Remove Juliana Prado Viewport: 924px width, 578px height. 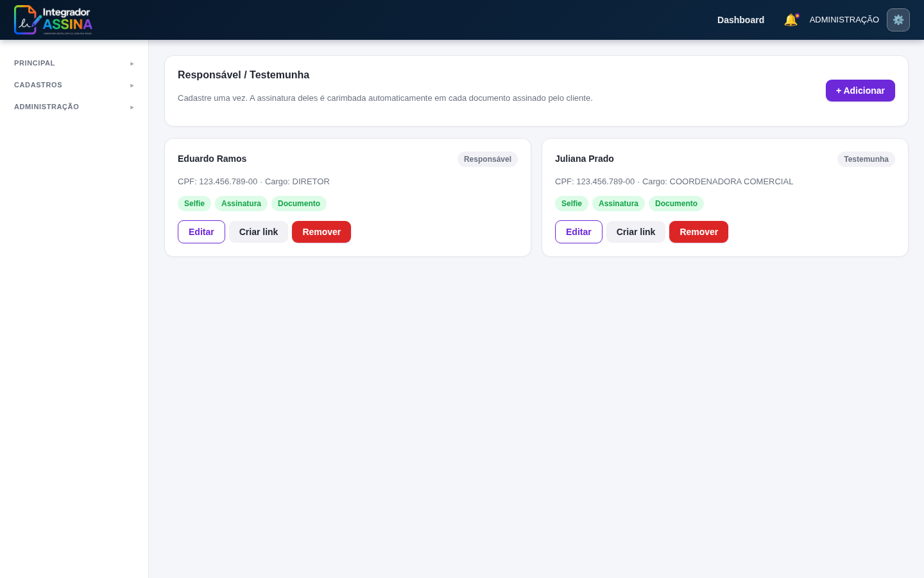point(699,232)
